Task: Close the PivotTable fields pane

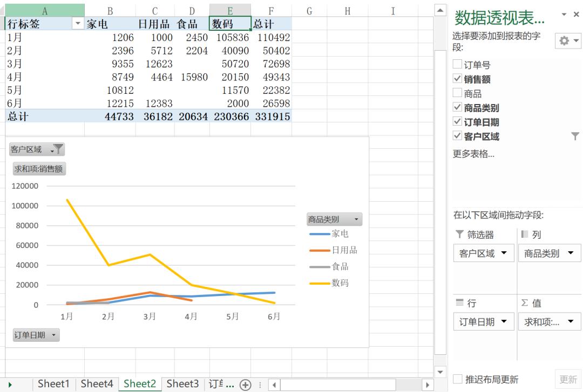Action: click(576, 15)
